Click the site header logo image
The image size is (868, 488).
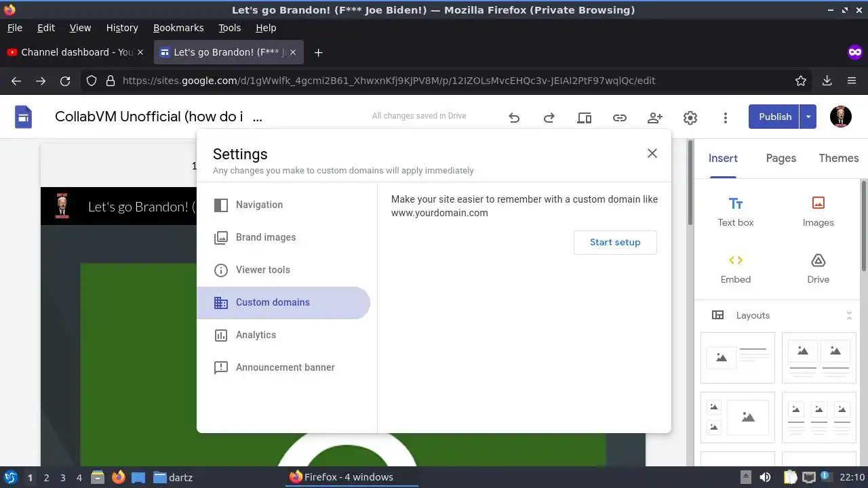coord(62,207)
